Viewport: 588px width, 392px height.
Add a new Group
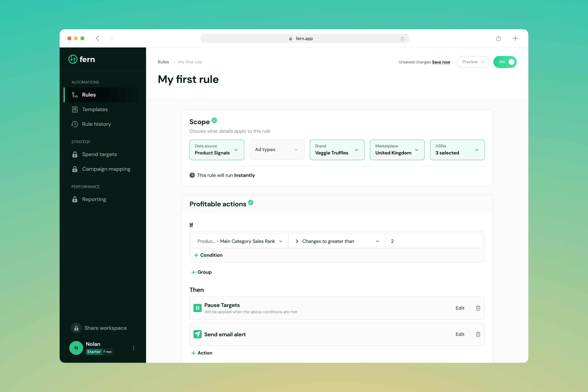202,272
